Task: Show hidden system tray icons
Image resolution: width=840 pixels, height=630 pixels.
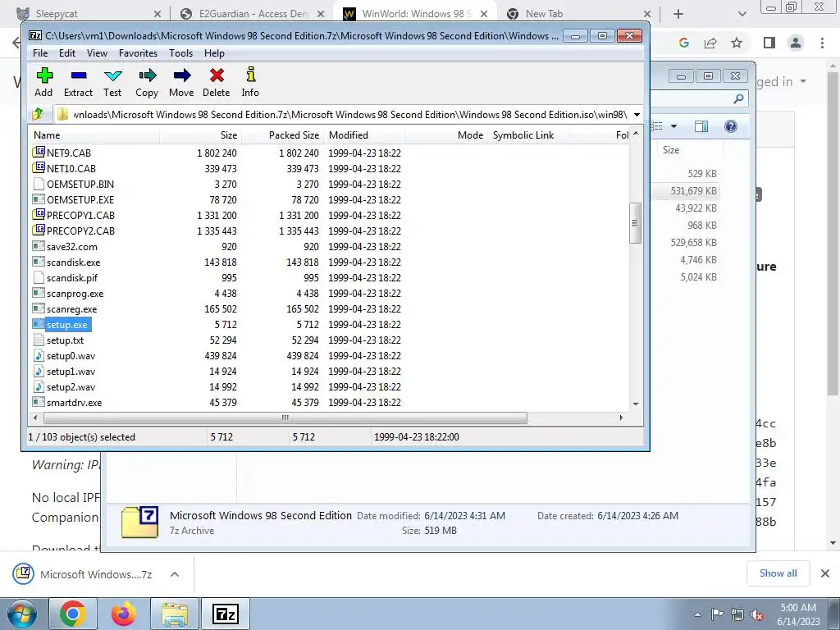Action: click(x=697, y=615)
